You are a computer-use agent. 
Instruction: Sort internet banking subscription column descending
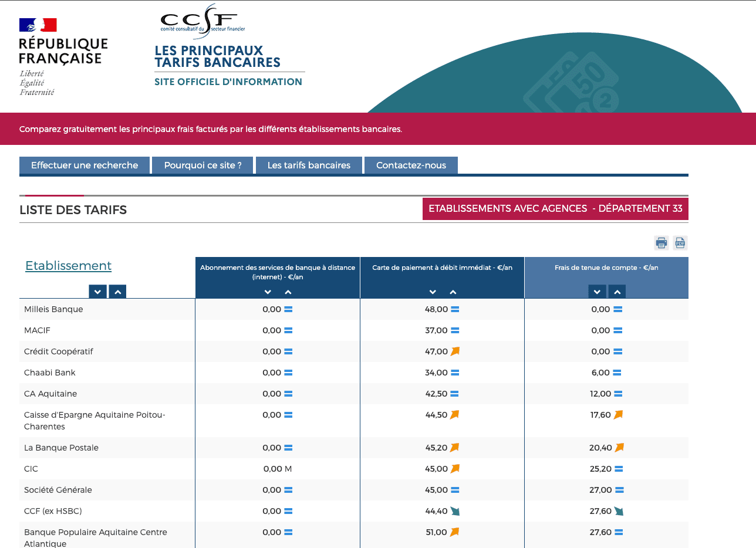[268, 292]
